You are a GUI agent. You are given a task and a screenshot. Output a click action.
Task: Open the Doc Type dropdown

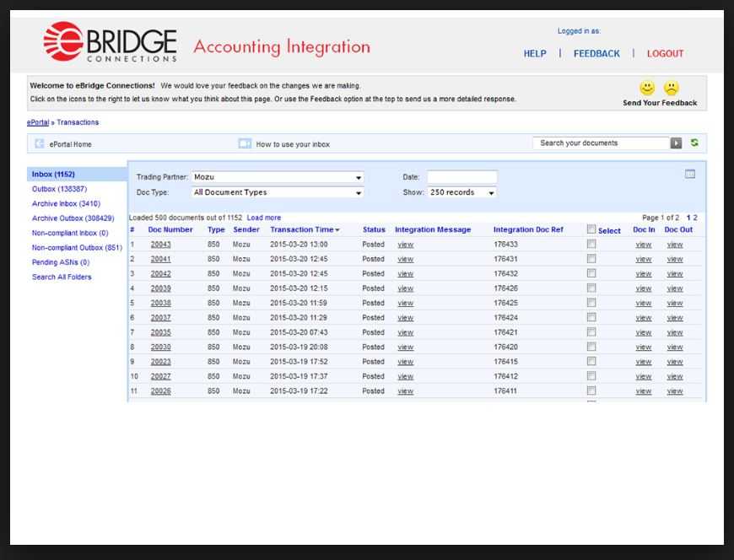coord(359,193)
